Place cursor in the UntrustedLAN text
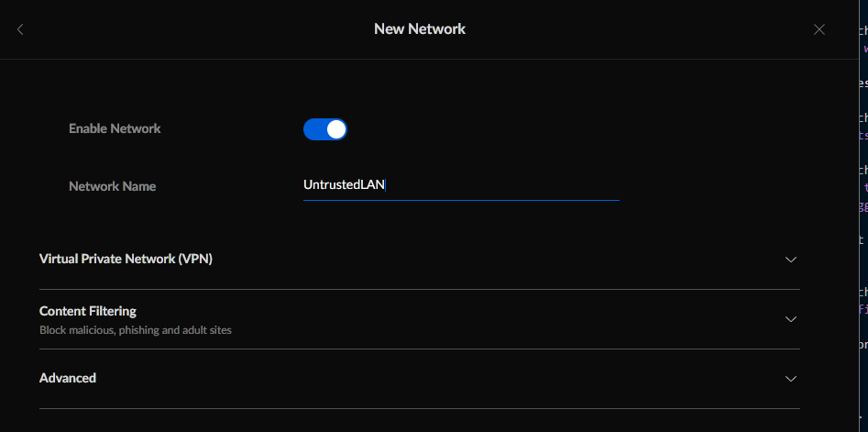The width and height of the screenshot is (868, 432). [x=344, y=185]
